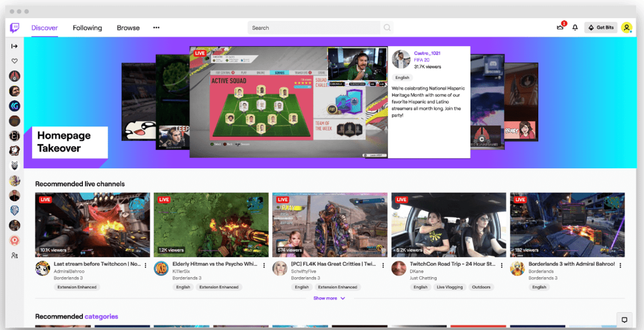The image size is (644, 330).
Task: Open the FIFA 20 category link
Action: pyautogui.click(x=422, y=60)
